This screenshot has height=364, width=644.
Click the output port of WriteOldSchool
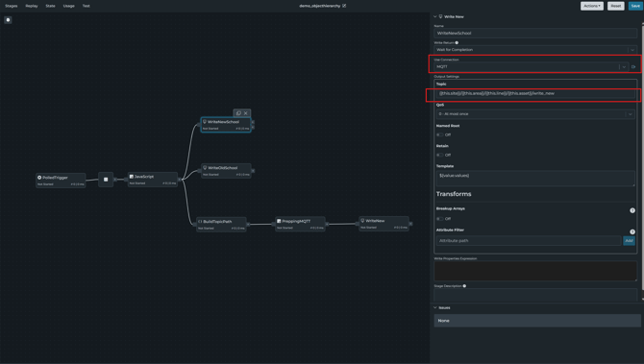click(x=253, y=171)
